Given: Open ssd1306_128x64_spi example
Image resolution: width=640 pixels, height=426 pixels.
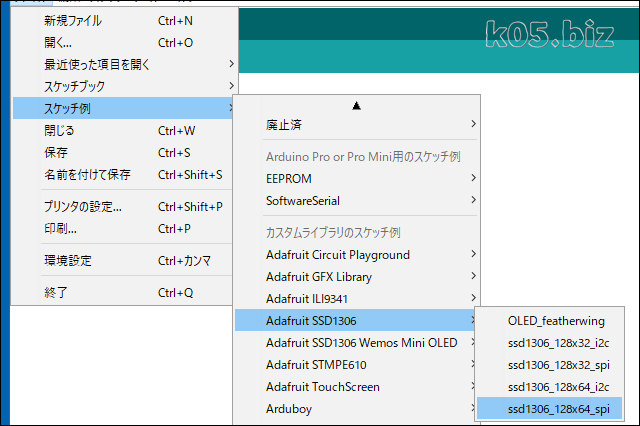Looking at the screenshot, I should (x=549, y=409).
